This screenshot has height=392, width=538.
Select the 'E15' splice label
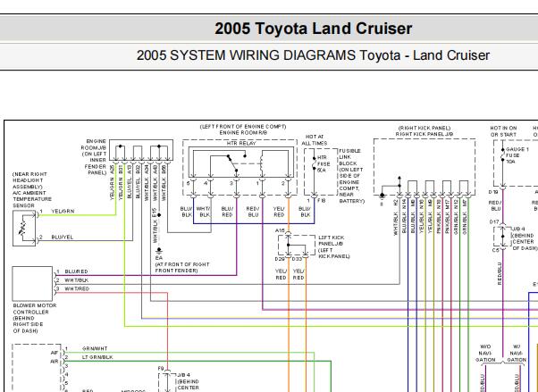point(155,213)
